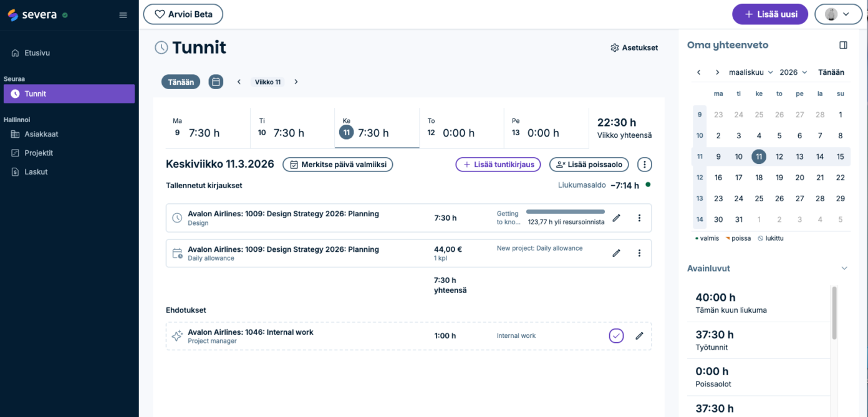The height and width of the screenshot is (417, 868).
Task: Edit the Internal work suggestion
Action: coord(639,336)
